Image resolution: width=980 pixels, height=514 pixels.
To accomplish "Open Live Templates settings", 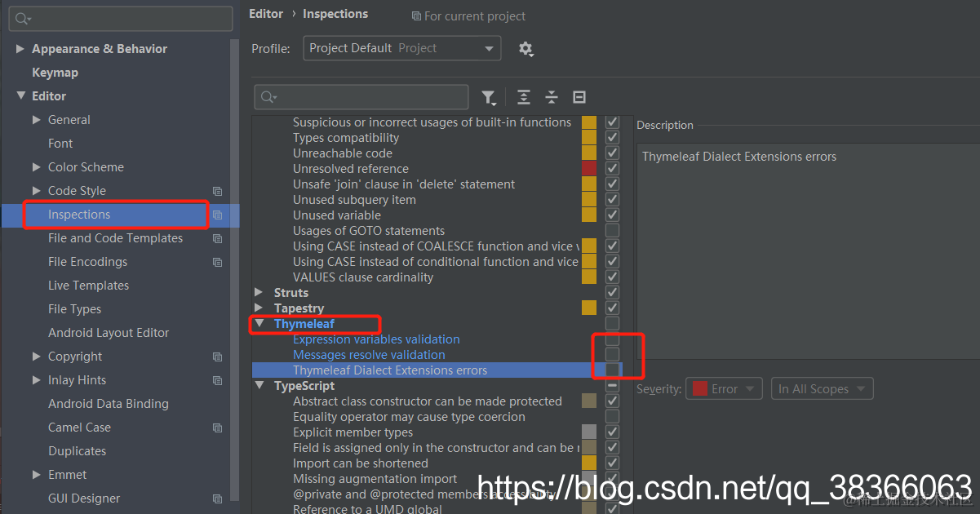I will [x=88, y=286].
